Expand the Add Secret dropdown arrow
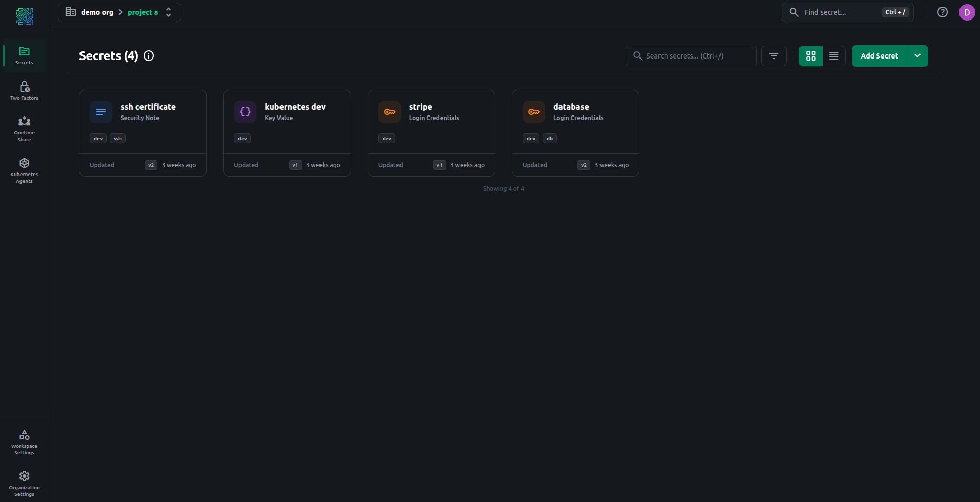The image size is (980, 502). [x=917, y=56]
